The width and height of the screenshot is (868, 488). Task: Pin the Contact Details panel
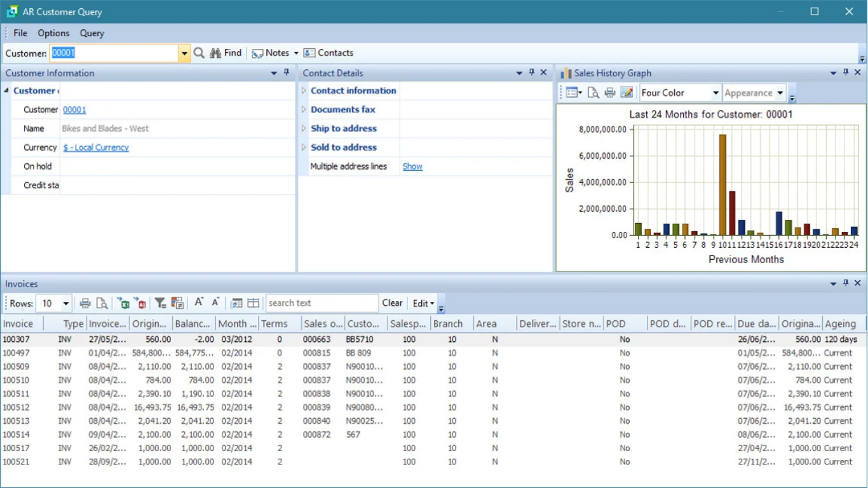tap(531, 72)
